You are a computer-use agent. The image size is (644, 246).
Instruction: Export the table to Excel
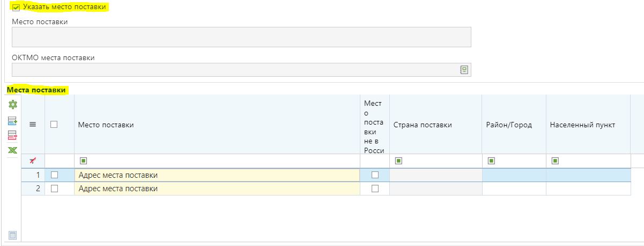(x=12, y=150)
